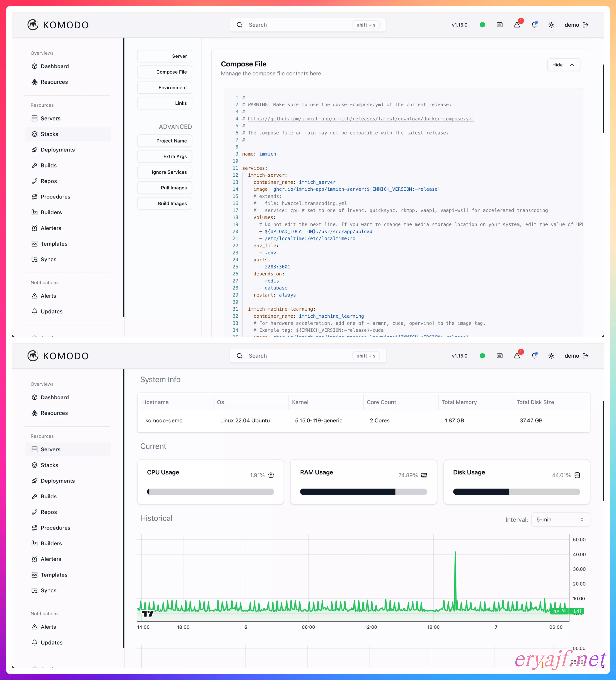This screenshot has width=616, height=680.
Task: Click the TradingView logo on the CPU chart
Action: (x=147, y=614)
